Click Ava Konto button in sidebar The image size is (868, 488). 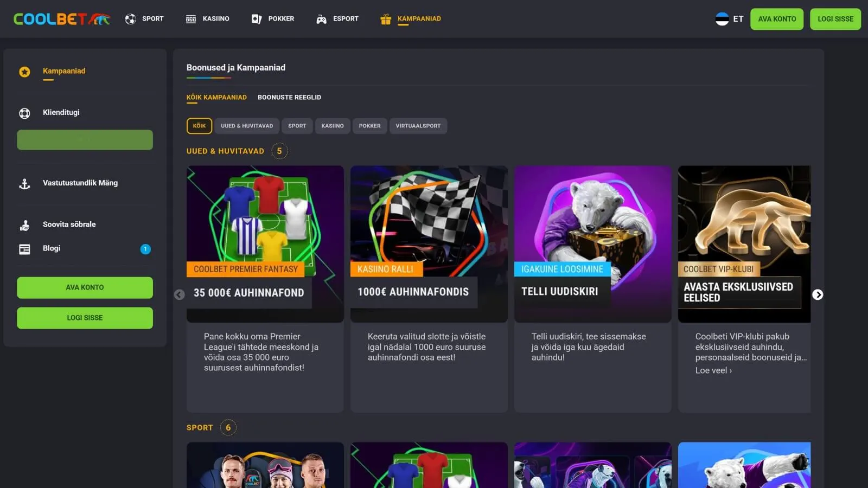85,287
